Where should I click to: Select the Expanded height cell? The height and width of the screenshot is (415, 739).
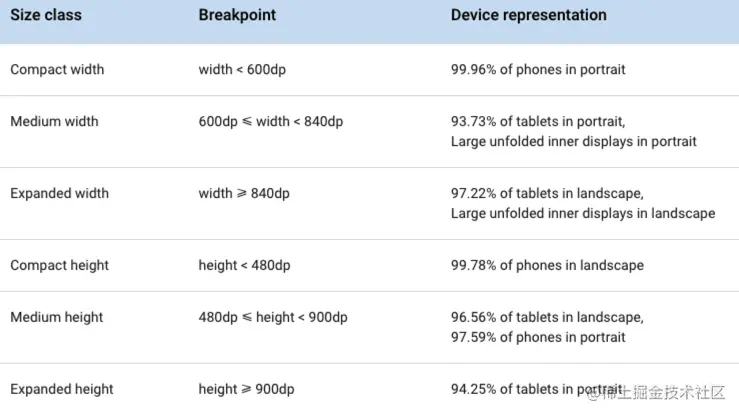pyautogui.click(x=62, y=390)
